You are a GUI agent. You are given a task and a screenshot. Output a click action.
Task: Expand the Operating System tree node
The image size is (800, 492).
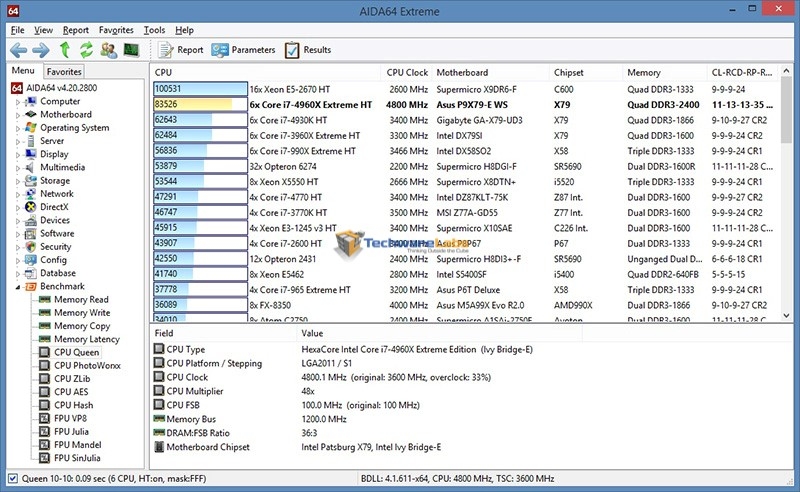18,129
